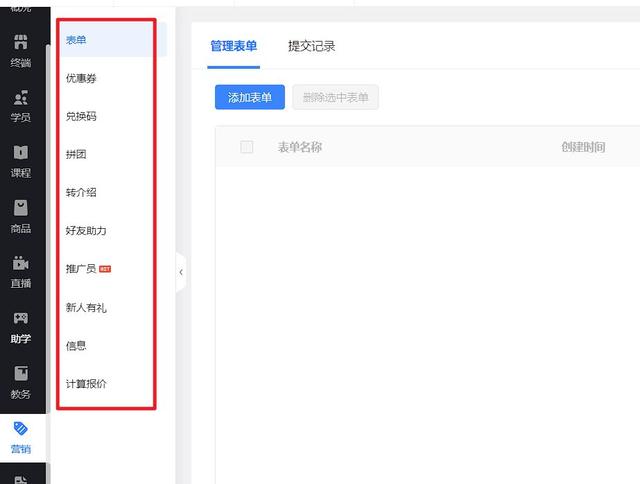The width and height of the screenshot is (640, 484).
Task: Select the 营销 marketing tag icon
Action: point(20,428)
